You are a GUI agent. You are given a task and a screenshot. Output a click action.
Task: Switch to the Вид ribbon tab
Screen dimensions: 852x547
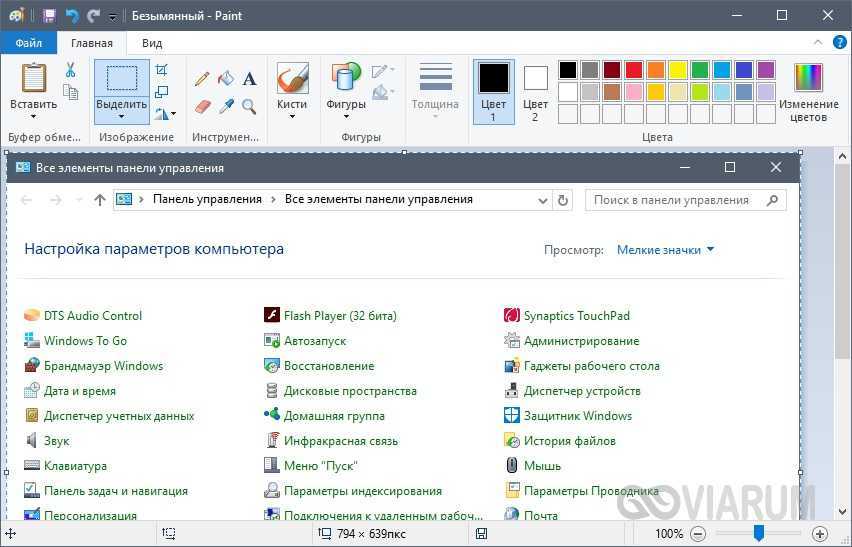(x=152, y=43)
